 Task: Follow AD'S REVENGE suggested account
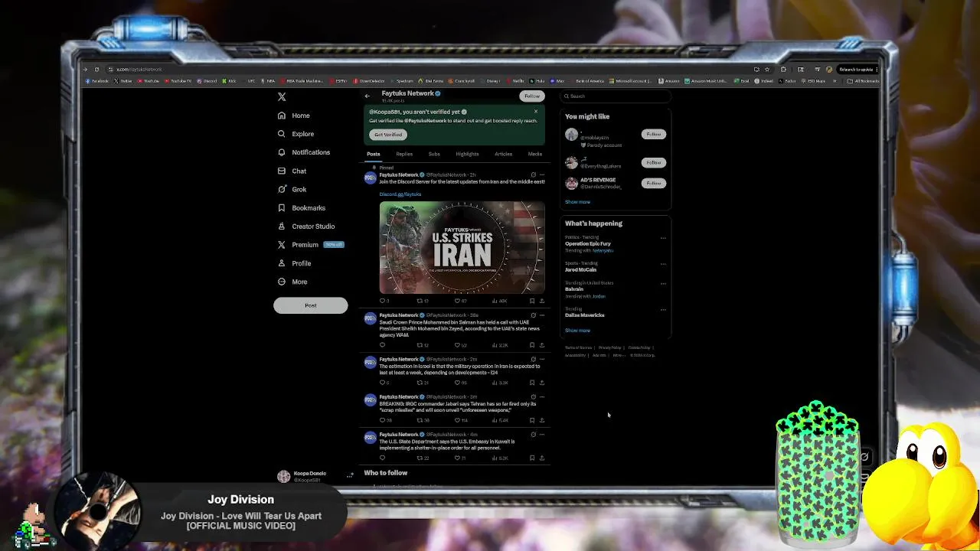point(653,183)
